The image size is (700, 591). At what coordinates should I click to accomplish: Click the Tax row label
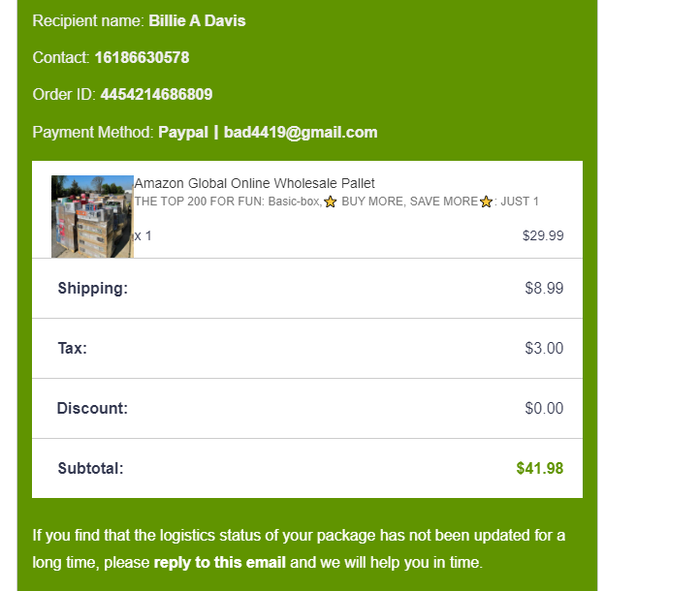pos(72,348)
